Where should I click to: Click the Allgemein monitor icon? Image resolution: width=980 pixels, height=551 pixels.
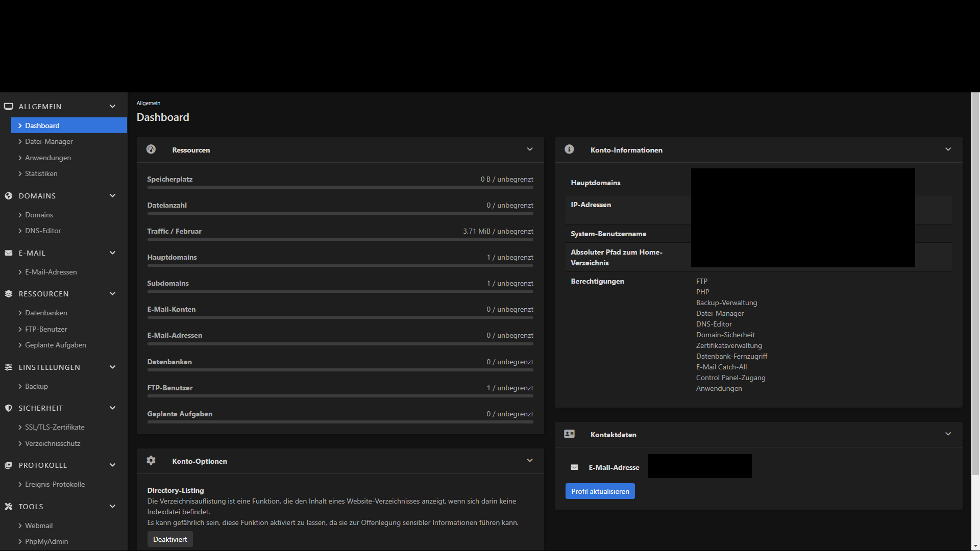pyautogui.click(x=9, y=107)
